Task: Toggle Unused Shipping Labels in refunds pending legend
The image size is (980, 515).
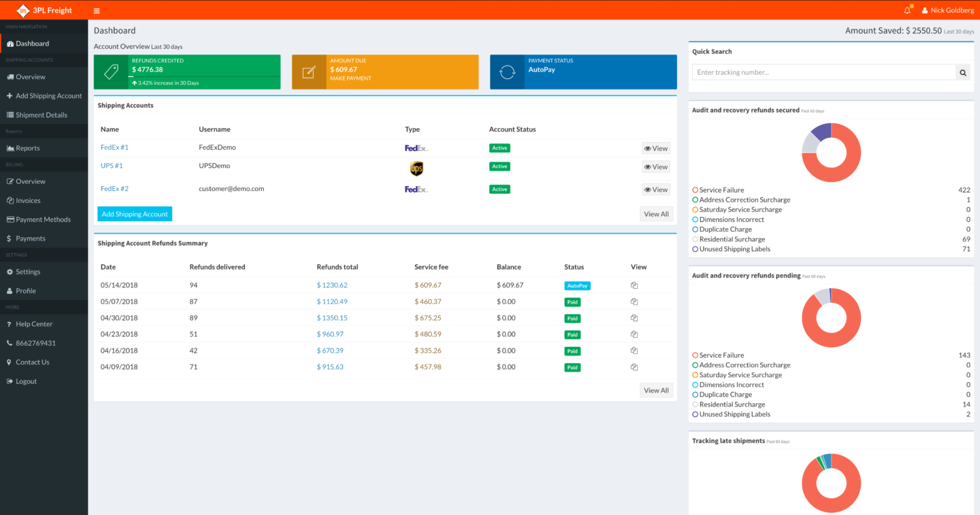Action: (x=731, y=414)
